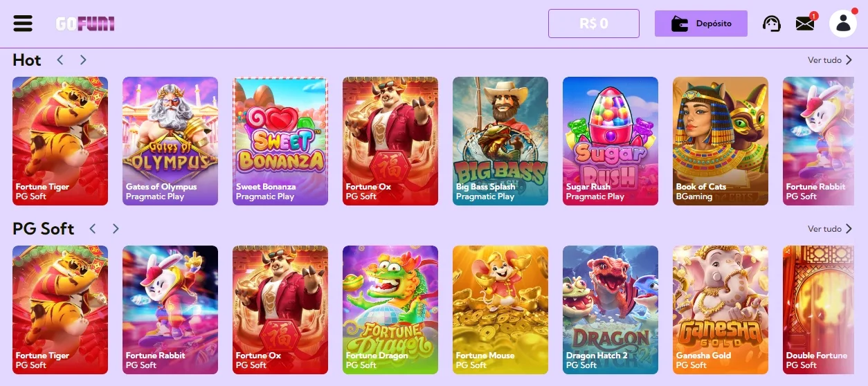Click the Depósito button
This screenshot has width=868, height=386.
click(x=701, y=24)
